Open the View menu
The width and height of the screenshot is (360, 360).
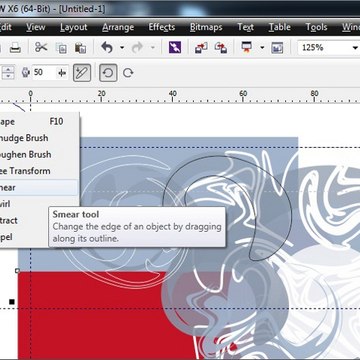(36, 27)
